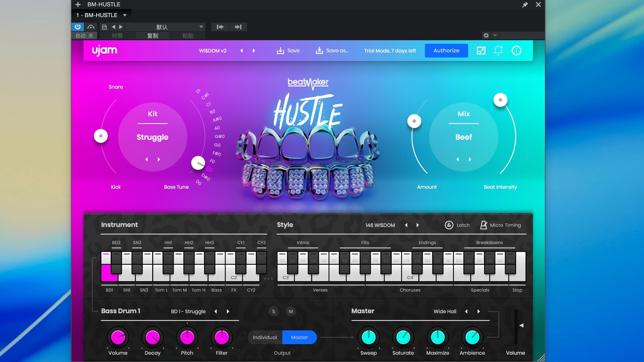The height and width of the screenshot is (362, 644).
Task: Select previous Mix before Beef
Action: [458, 160]
